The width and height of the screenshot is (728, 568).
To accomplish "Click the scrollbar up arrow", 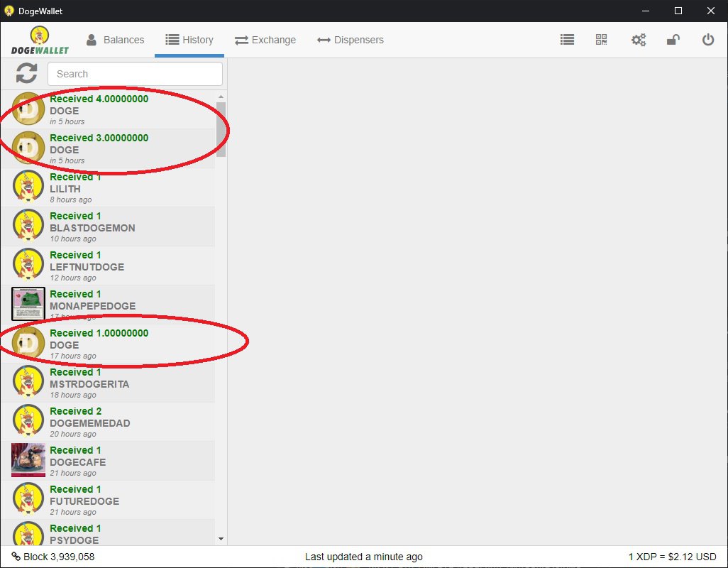I will click(x=221, y=96).
